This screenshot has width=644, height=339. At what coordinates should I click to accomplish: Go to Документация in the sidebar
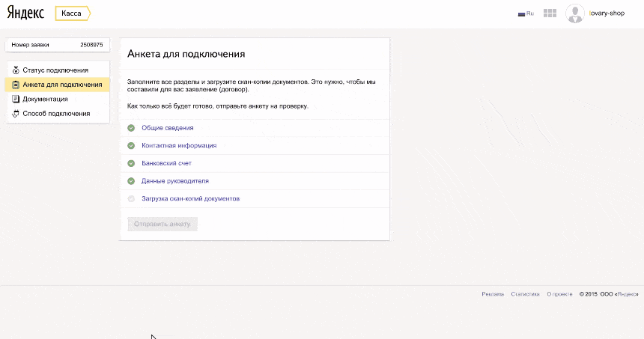(46, 99)
